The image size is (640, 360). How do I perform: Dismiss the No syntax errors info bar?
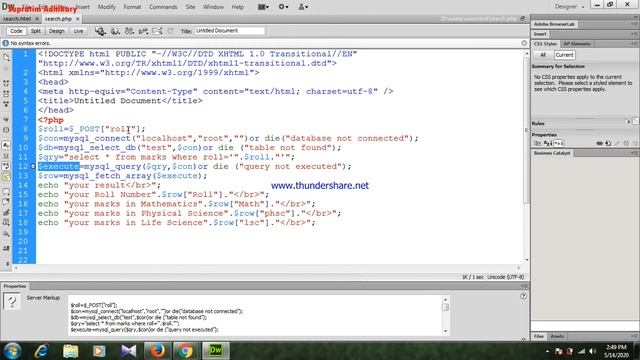(524, 43)
